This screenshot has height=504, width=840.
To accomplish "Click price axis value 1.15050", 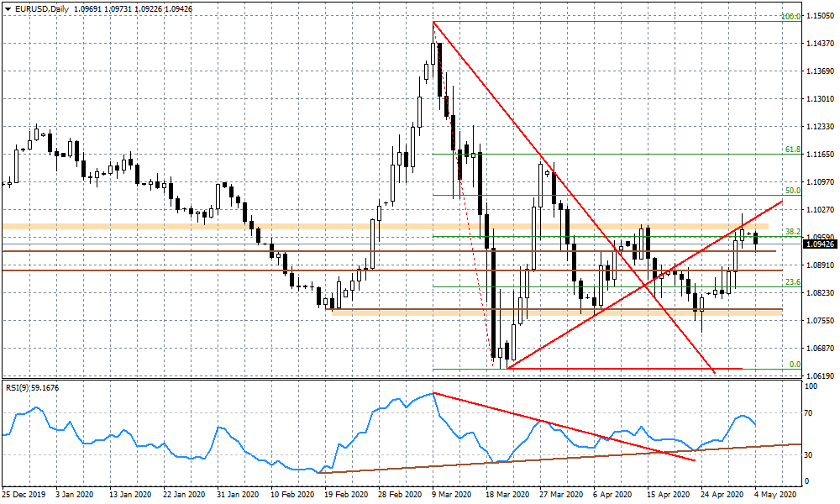I will pos(820,15).
